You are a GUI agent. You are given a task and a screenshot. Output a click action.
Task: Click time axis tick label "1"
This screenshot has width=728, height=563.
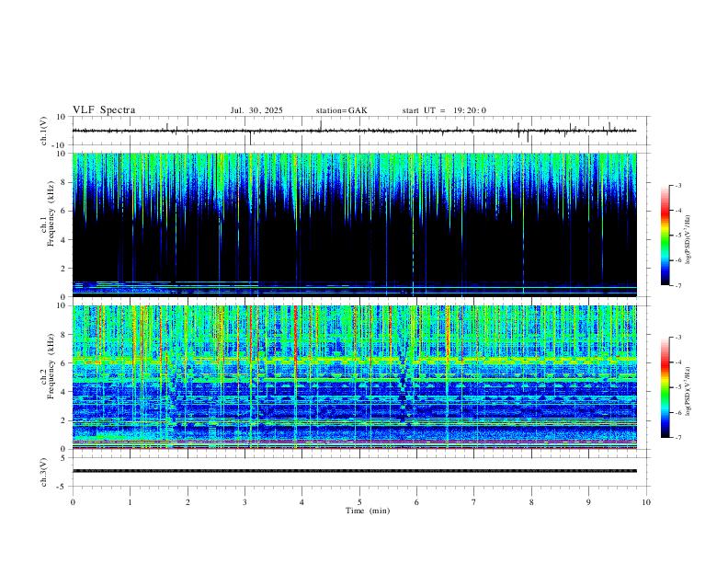click(130, 502)
